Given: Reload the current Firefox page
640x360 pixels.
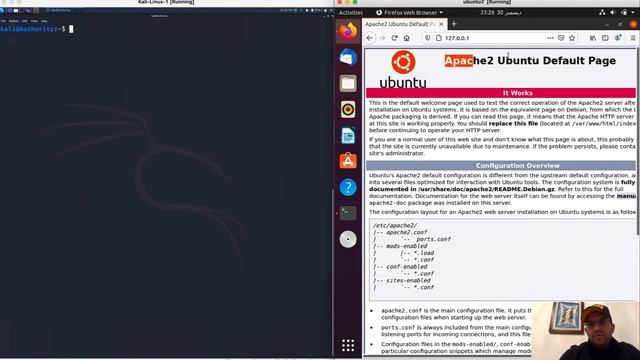Looking at the screenshot, I should point(394,38).
